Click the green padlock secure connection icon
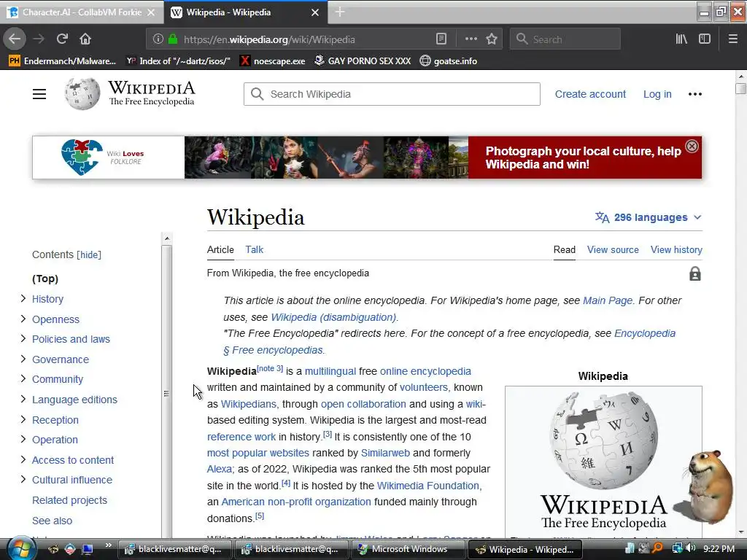 [x=173, y=39]
